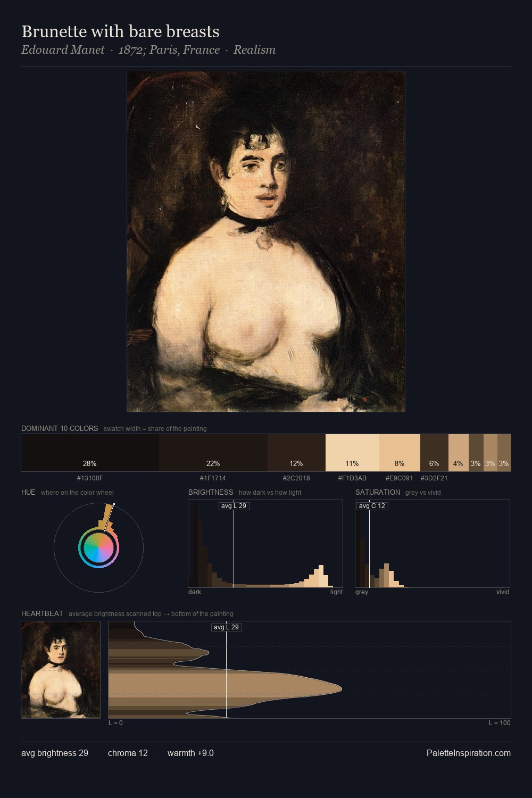The image size is (532, 798).
Task: Select the 6% swatch #3D2F21
Action: [x=434, y=453]
